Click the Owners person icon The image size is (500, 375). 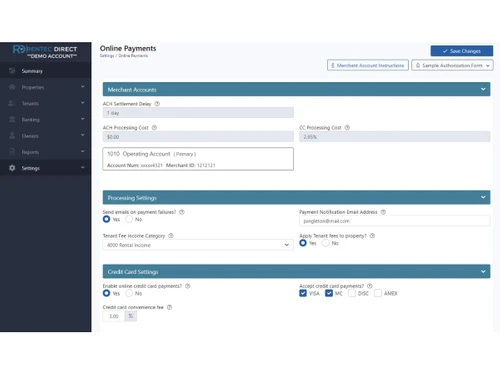[x=12, y=136]
